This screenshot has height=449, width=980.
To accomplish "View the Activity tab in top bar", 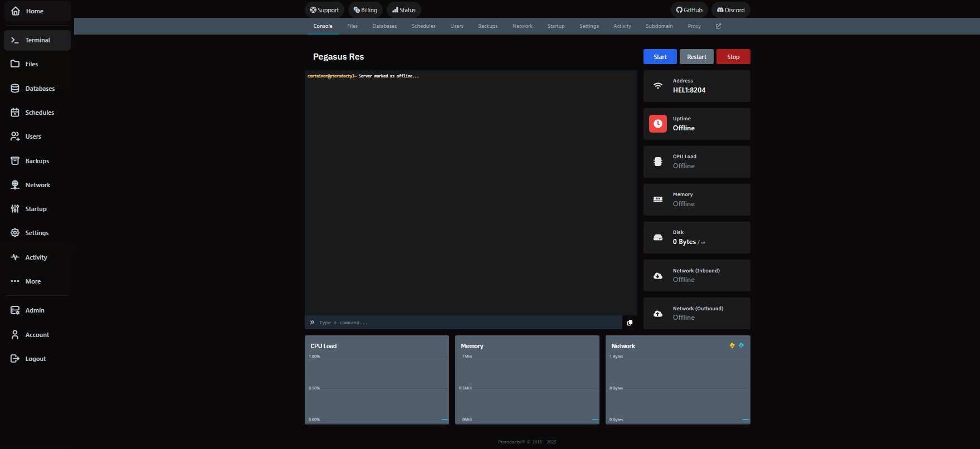I will pos(622,26).
